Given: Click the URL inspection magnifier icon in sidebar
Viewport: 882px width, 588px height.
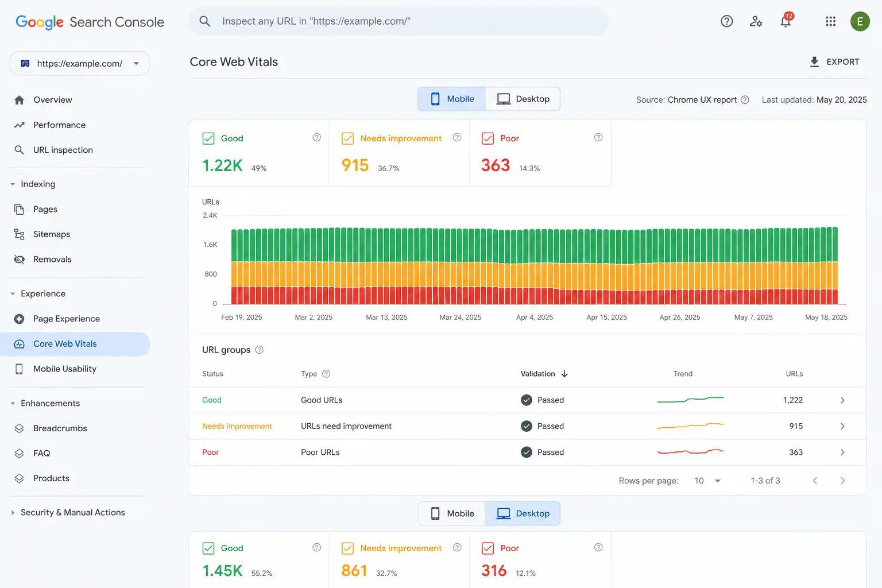Looking at the screenshot, I should coord(19,150).
